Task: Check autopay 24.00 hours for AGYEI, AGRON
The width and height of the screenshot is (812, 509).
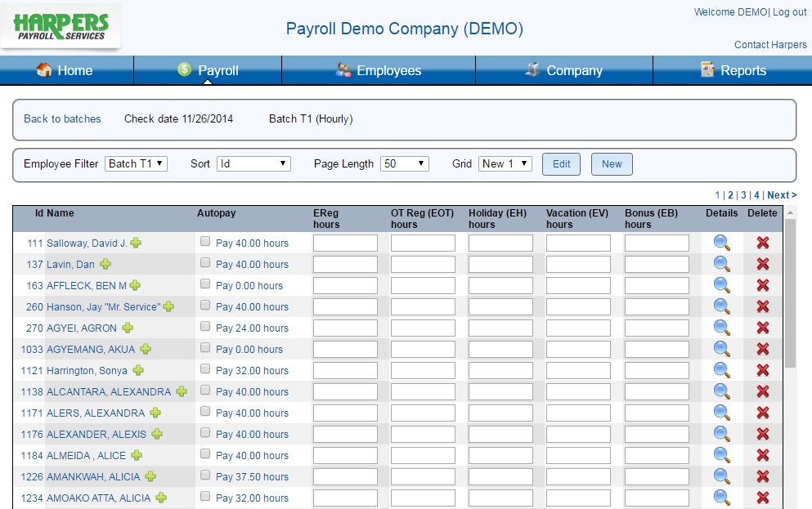Action: click(x=205, y=327)
